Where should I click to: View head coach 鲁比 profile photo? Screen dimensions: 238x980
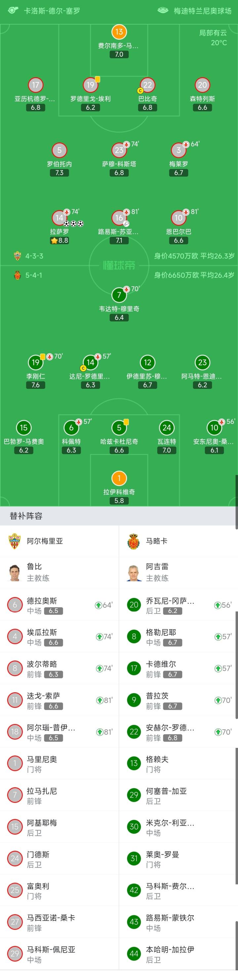click(x=15, y=572)
